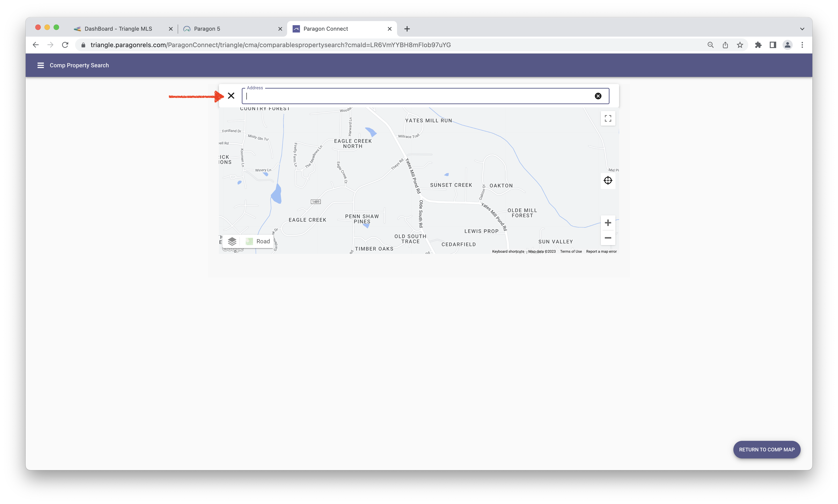Click OAKTON neighborhood label
The height and width of the screenshot is (504, 838).
tap(501, 185)
